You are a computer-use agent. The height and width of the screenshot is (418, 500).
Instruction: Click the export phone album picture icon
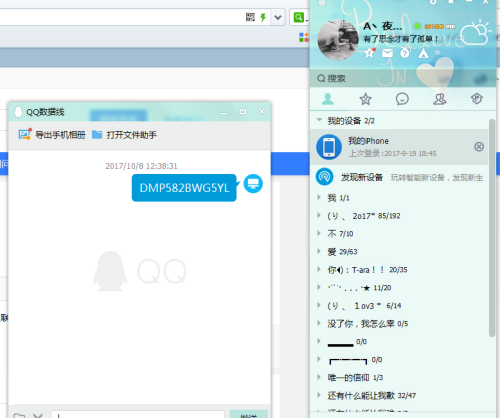25,134
